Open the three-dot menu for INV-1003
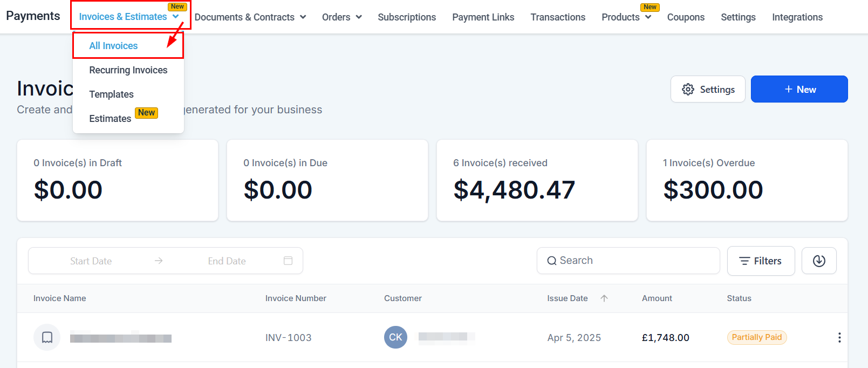 [839, 338]
